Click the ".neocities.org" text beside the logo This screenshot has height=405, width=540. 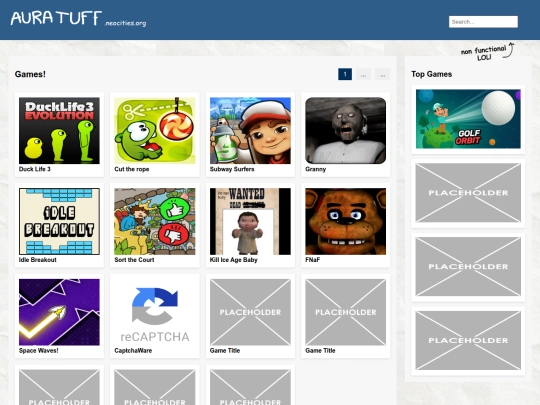125,23
